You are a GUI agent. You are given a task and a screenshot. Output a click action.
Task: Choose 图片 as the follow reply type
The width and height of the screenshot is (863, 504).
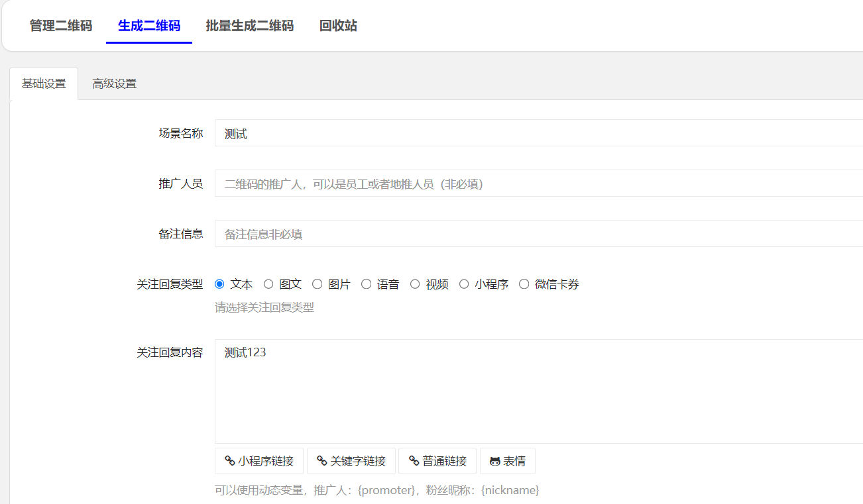pyautogui.click(x=317, y=283)
